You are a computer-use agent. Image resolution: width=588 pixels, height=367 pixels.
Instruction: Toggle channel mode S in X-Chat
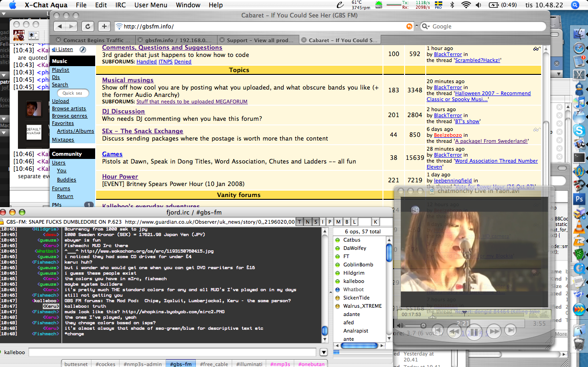[315, 222]
